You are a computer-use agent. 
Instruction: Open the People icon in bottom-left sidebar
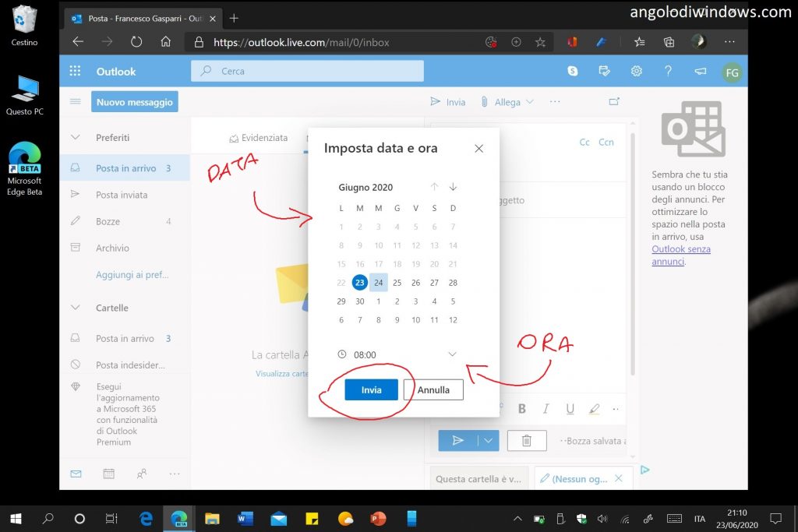pyautogui.click(x=141, y=474)
